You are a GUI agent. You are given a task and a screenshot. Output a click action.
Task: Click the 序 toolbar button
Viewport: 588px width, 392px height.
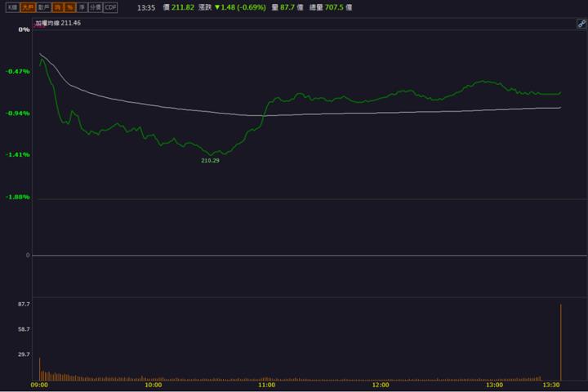click(82, 7)
